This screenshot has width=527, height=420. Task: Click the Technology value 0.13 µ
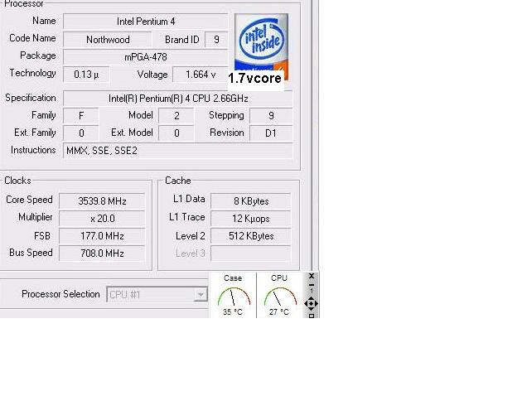point(86,75)
